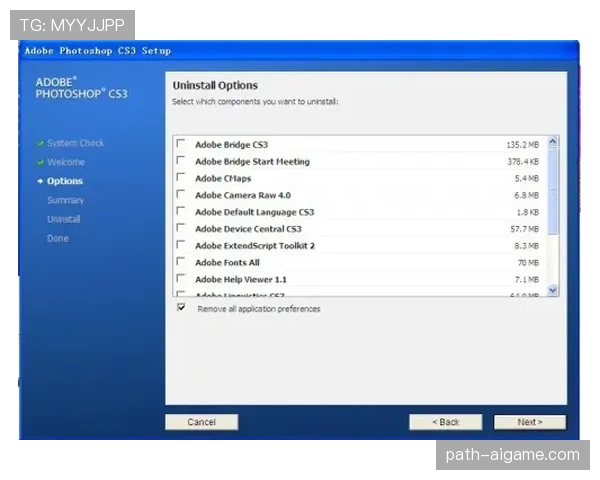Viewport: 600px width, 480px height.
Task: Click the Adobe Camera Raw 4.0 label
Action: 243,195
